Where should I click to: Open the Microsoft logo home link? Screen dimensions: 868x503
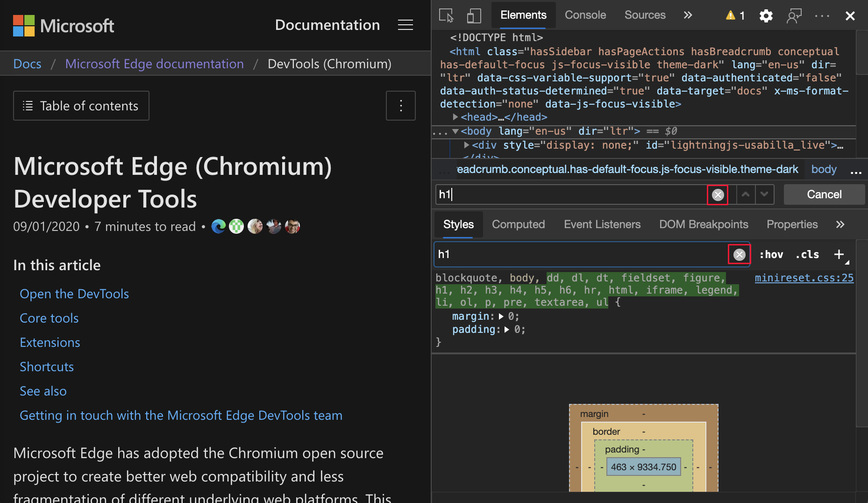coord(64,26)
